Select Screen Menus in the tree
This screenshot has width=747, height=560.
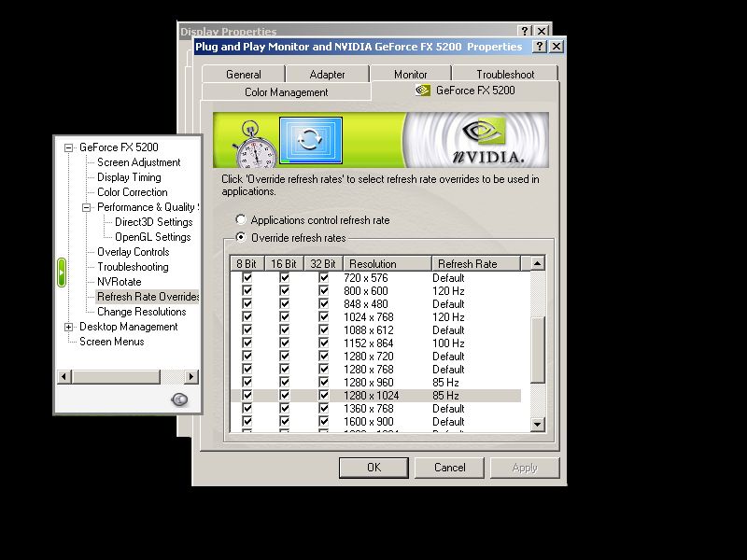coord(111,342)
